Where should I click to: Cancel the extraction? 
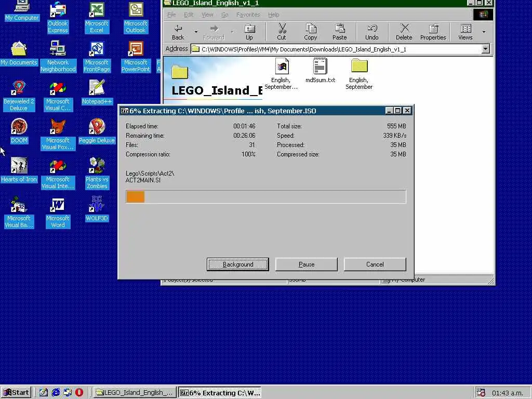(375, 264)
